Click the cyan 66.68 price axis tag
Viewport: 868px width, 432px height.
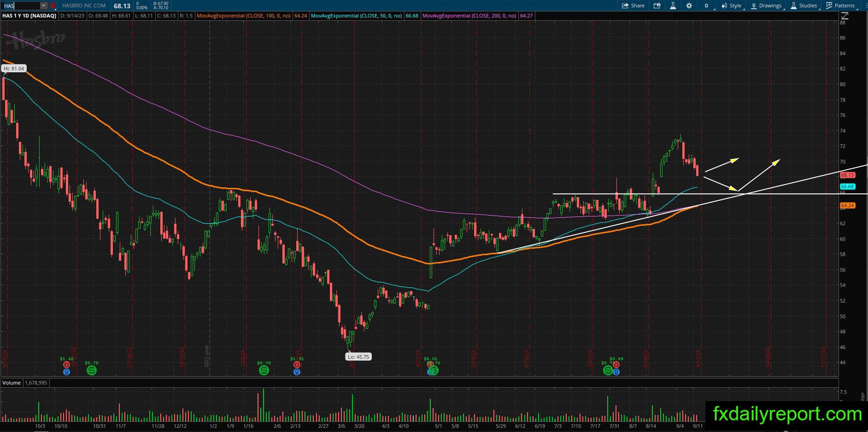pyautogui.click(x=848, y=187)
